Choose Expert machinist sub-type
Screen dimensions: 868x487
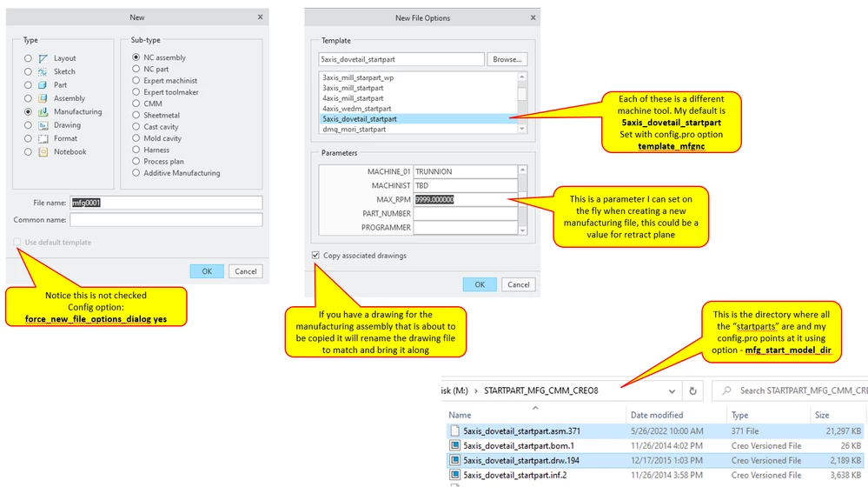(136, 80)
